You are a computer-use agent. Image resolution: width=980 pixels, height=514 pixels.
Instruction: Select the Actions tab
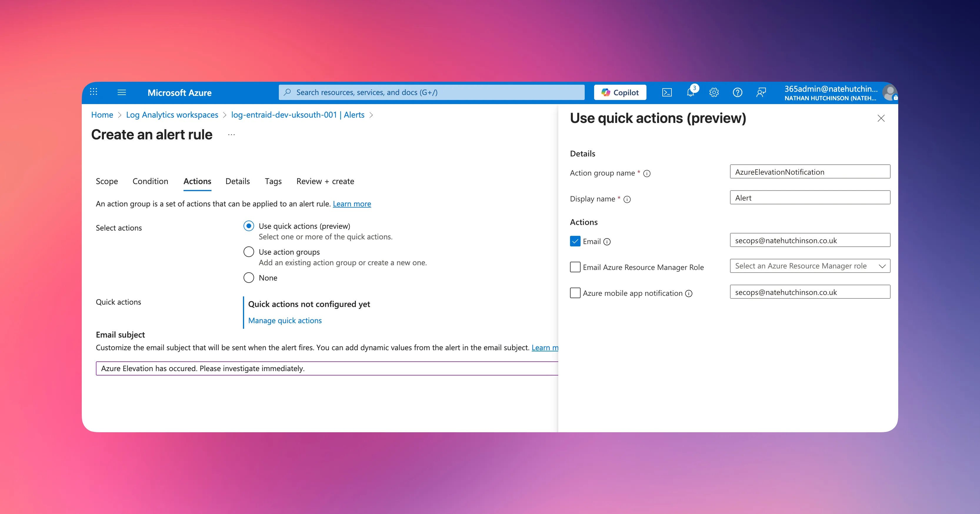[197, 181]
